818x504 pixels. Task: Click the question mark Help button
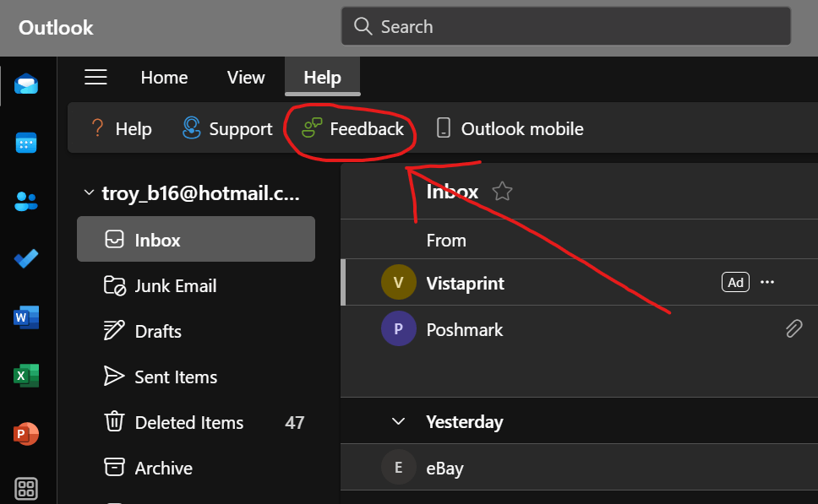pyautogui.click(x=121, y=128)
